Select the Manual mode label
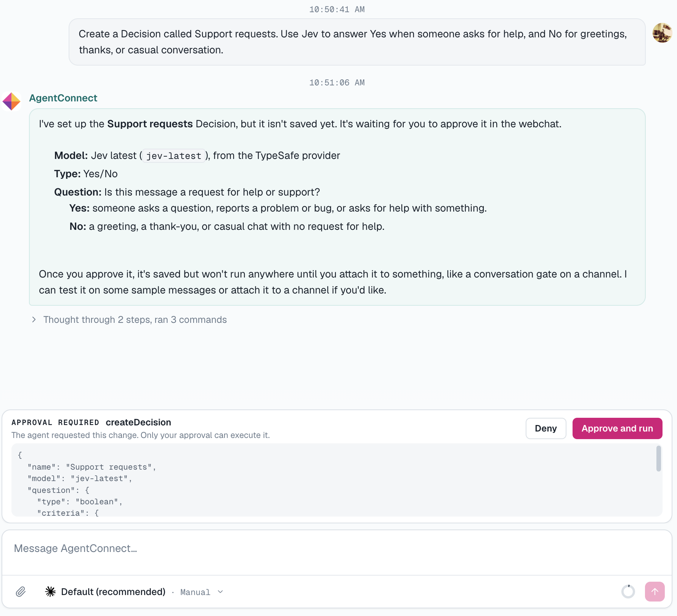This screenshot has width=677, height=616. 195,592
